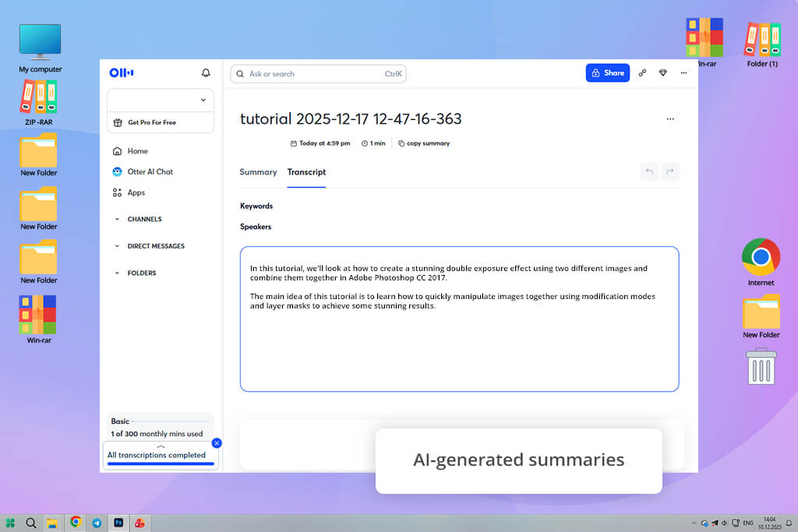Open conversation title more options menu
Viewport: 798px width, 532px height.
click(670, 119)
